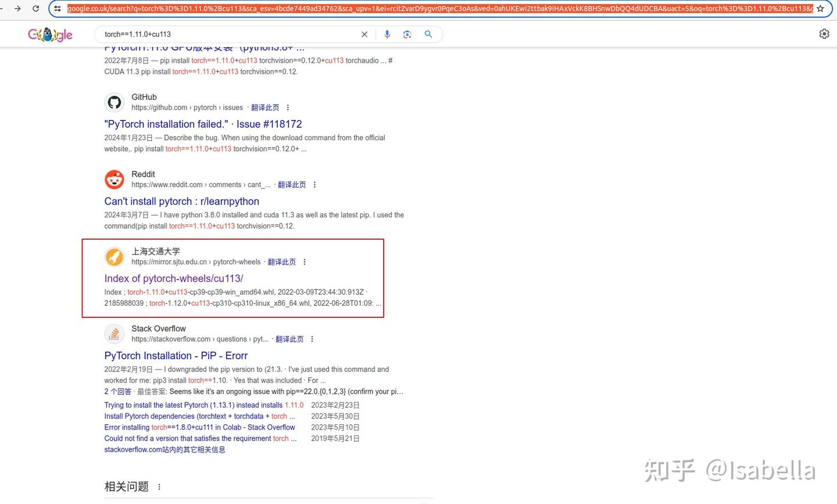837x504 pixels.
Task: Reload the page with refresh icon
Action: [x=36, y=9]
